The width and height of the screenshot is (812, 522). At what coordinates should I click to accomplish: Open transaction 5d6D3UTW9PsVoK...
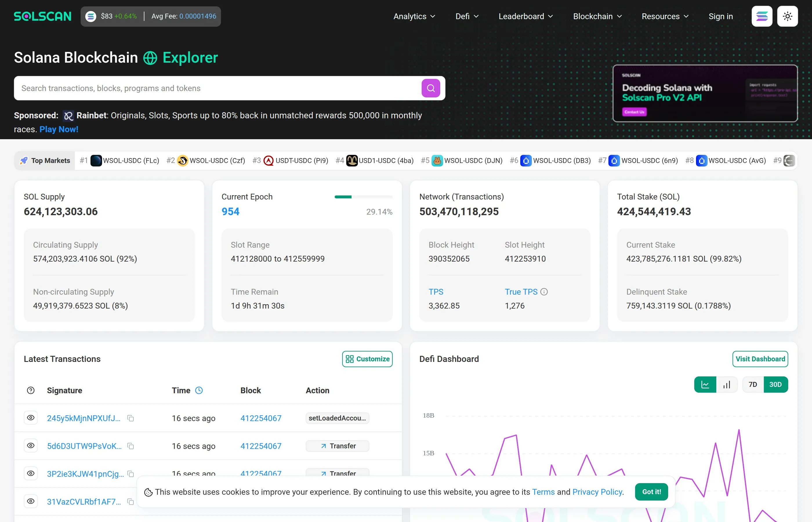(x=84, y=446)
